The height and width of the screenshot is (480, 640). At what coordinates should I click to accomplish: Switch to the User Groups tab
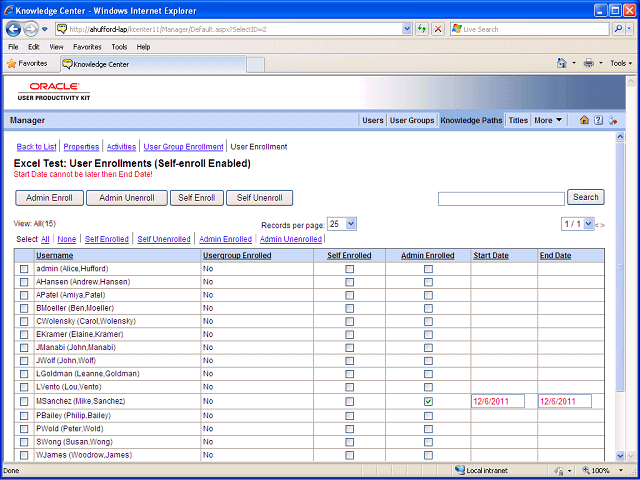[x=412, y=120]
